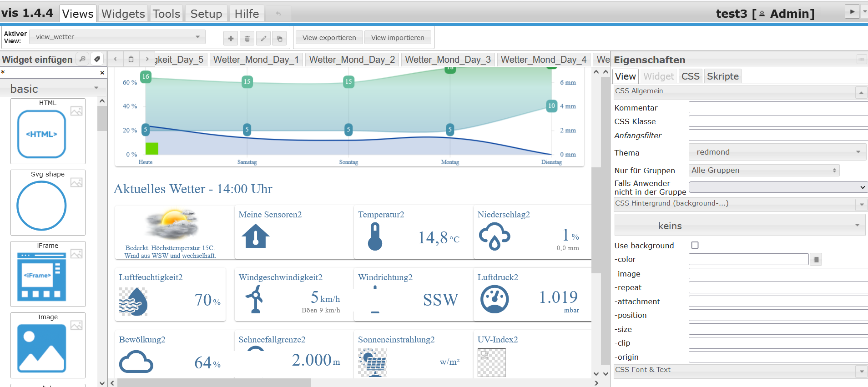
Task: Open the Tools menu tab
Action: 167,14
